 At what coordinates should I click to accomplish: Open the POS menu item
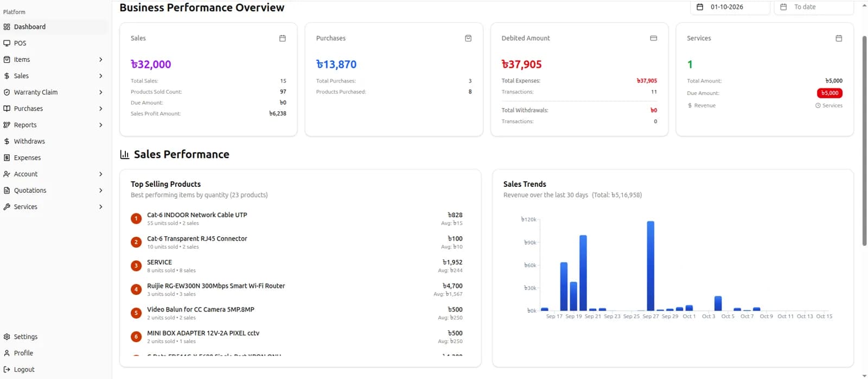coord(54,43)
